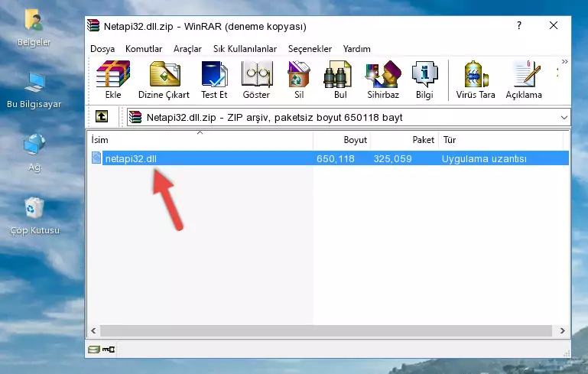The height and width of the screenshot is (374, 588).
Task: Click the archive path text field
Action: pos(349,118)
